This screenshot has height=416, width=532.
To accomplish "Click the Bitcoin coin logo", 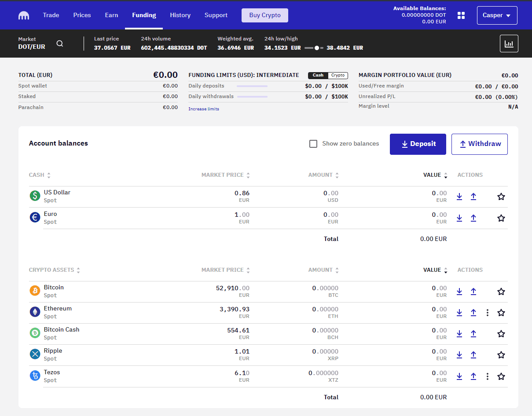I will [35, 291].
